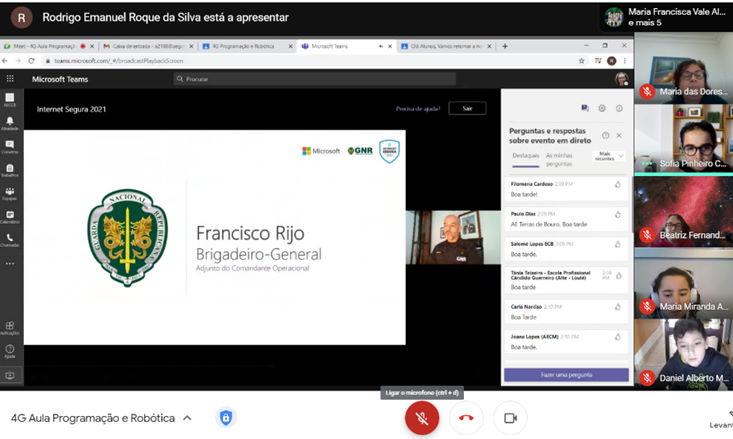Image resolution: width=733 pixels, height=439 pixels.
Task: Click Filomena Cardoso's 'Boa tarde!' message
Action: click(x=524, y=194)
